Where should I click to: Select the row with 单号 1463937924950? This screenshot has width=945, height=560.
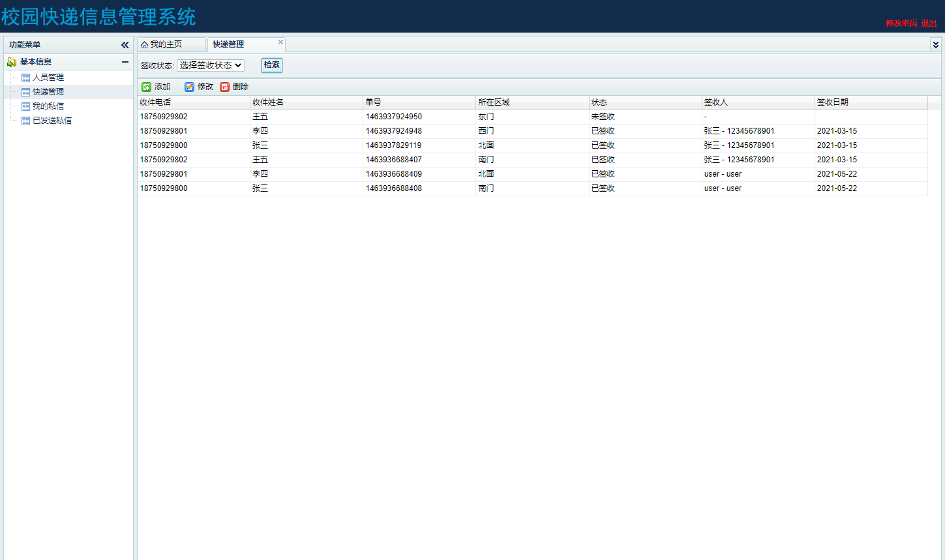point(393,117)
